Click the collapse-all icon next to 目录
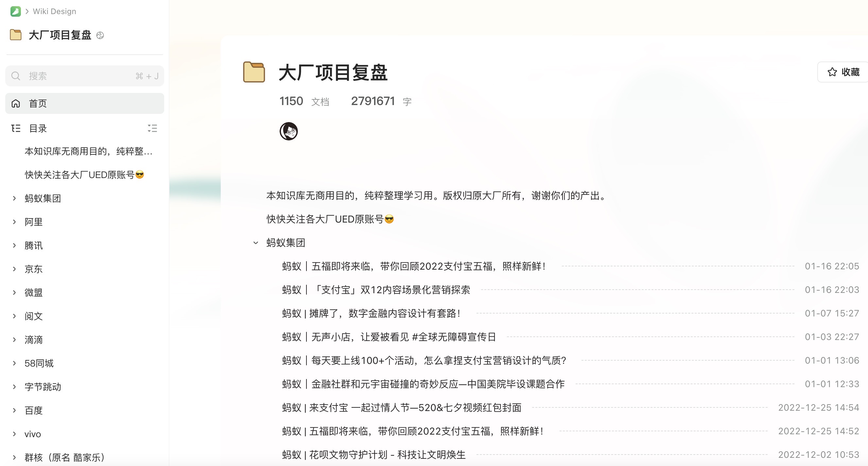This screenshot has width=868, height=466. (152, 128)
